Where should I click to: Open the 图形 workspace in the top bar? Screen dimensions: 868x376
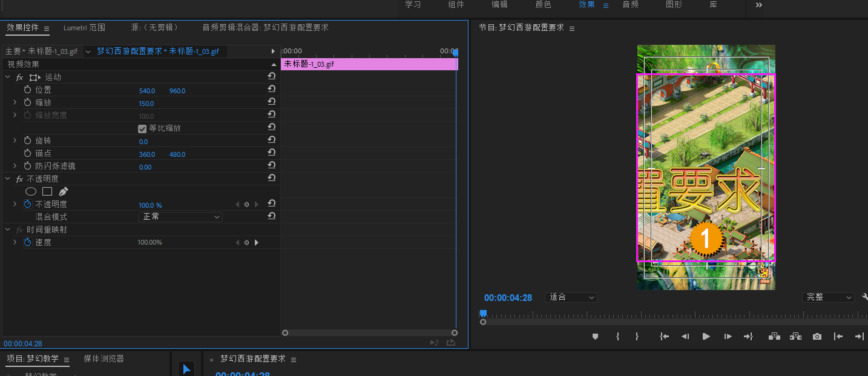click(x=672, y=5)
